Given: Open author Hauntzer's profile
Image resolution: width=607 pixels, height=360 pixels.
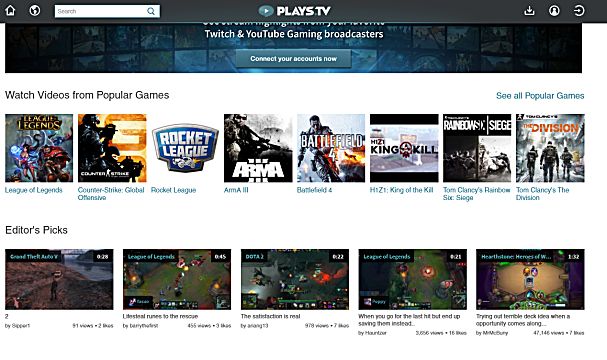Looking at the screenshot, I should (x=376, y=333).
